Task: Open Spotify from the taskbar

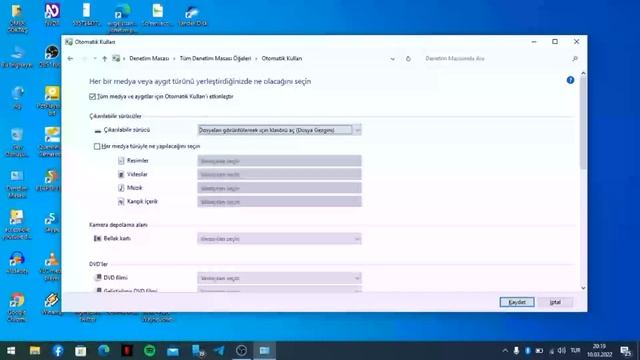Action: [150, 351]
